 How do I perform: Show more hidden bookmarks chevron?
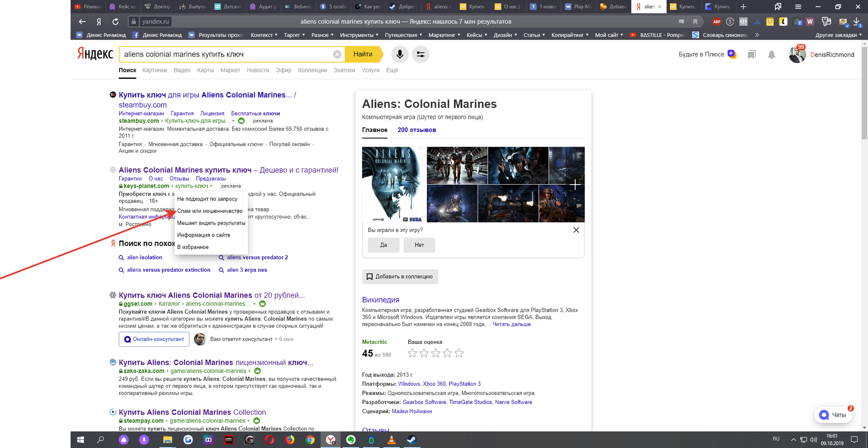[757, 35]
